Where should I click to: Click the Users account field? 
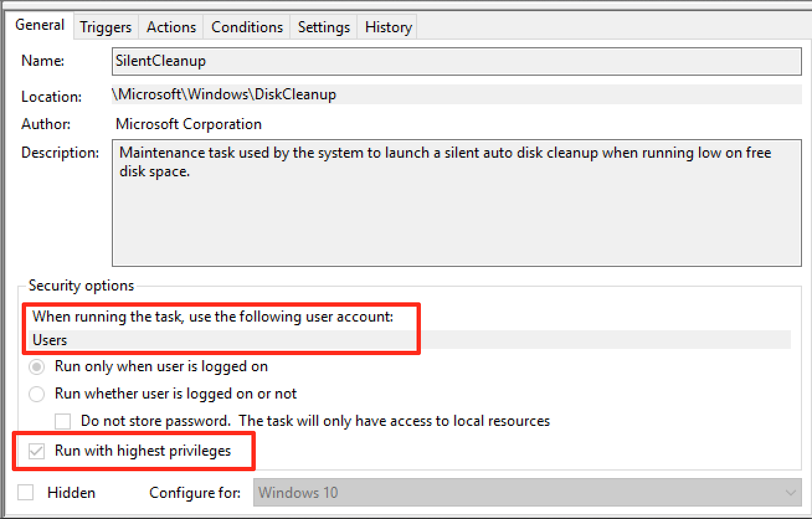410,340
